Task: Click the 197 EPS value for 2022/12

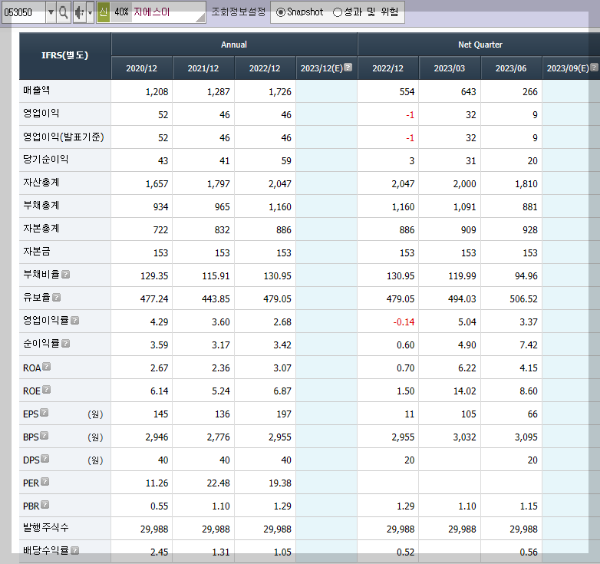Action: point(284,414)
